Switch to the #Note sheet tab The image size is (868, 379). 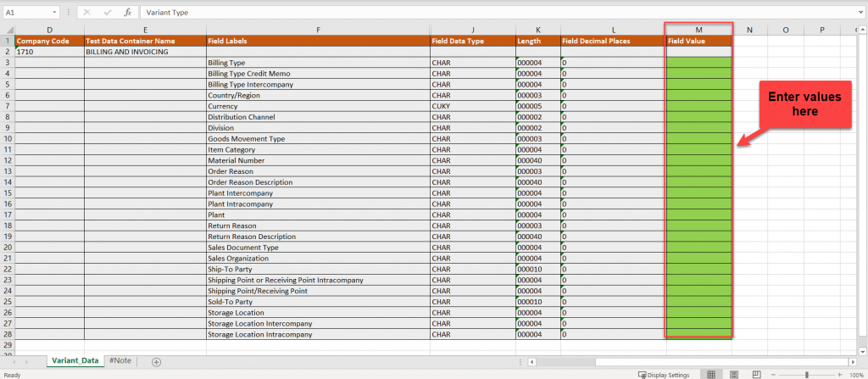[120, 360]
